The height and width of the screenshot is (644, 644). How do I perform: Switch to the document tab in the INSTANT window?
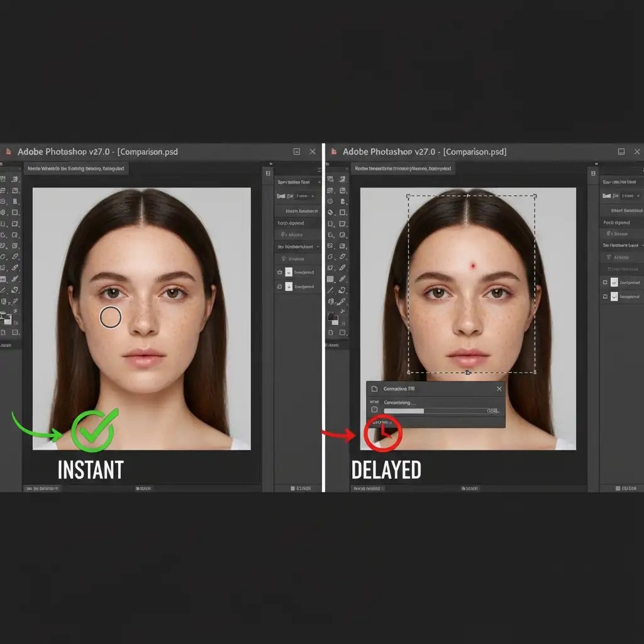pos(77,169)
